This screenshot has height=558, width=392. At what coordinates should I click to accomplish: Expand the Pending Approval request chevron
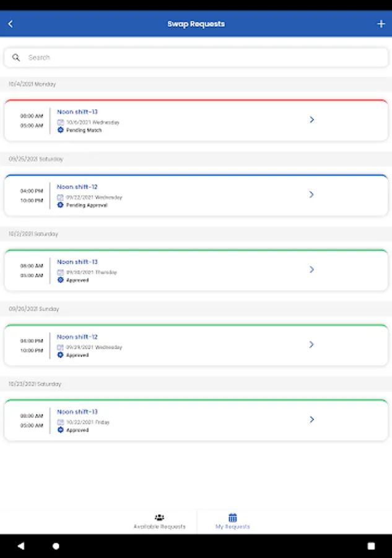[x=311, y=195]
